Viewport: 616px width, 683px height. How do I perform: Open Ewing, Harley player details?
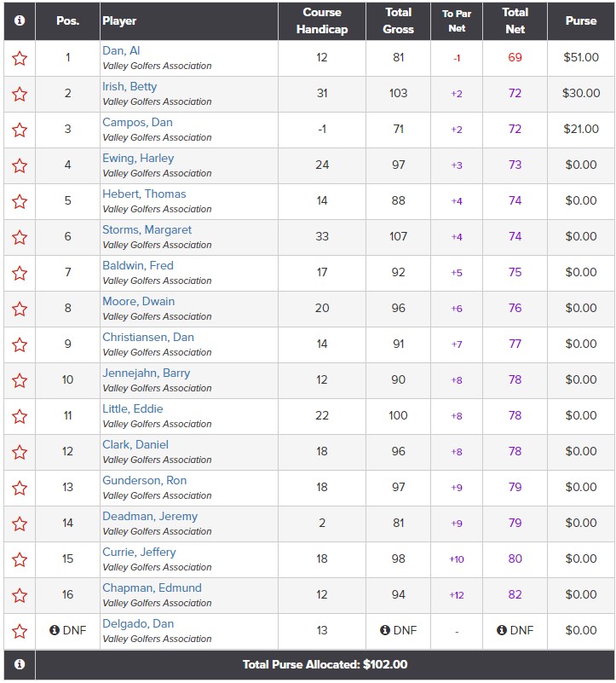(138, 158)
